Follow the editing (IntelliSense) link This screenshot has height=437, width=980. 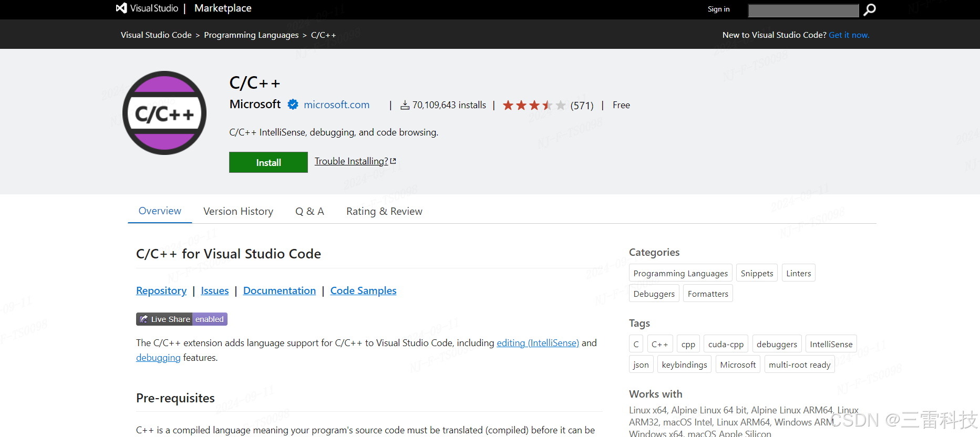538,343
